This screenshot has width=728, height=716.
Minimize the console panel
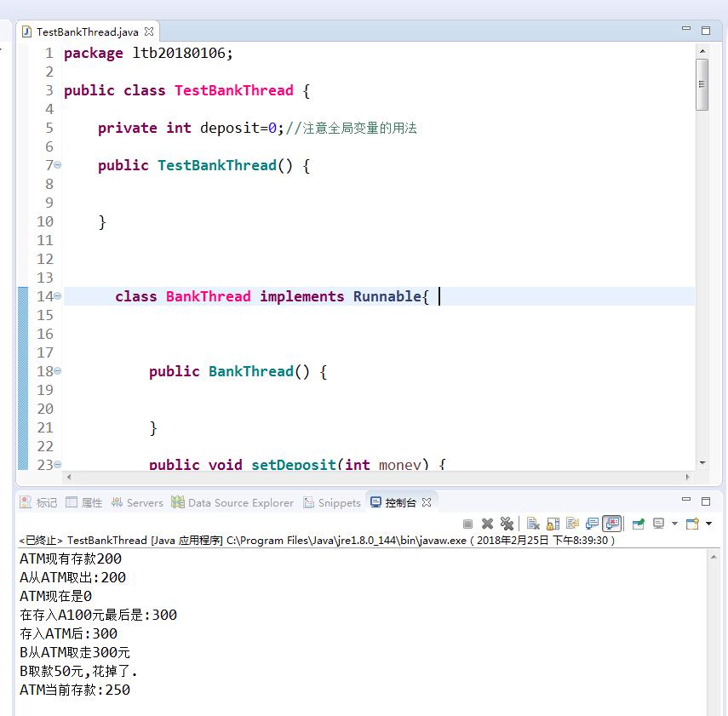685,500
